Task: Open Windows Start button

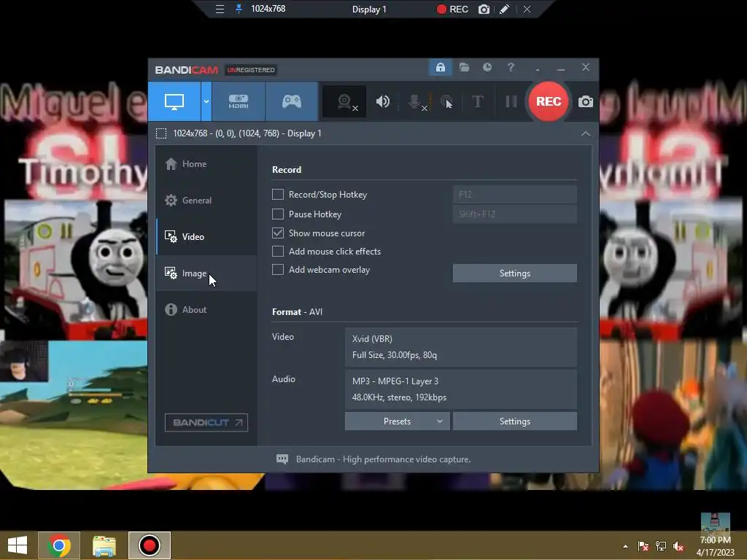Action: [18, 545]
